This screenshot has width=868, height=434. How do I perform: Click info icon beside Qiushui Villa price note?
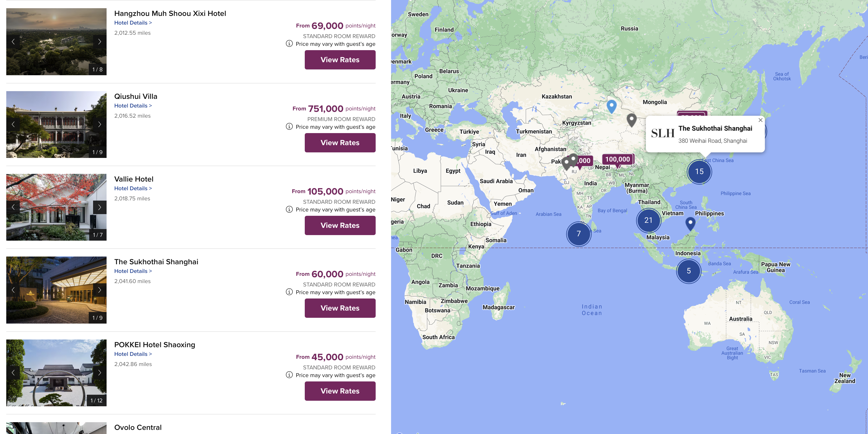(289, 127)
